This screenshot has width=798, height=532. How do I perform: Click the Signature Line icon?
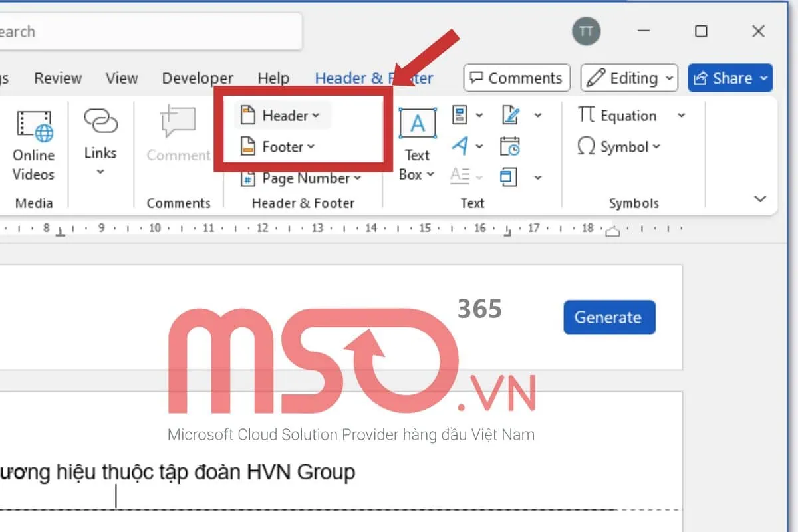coord(511,115)
